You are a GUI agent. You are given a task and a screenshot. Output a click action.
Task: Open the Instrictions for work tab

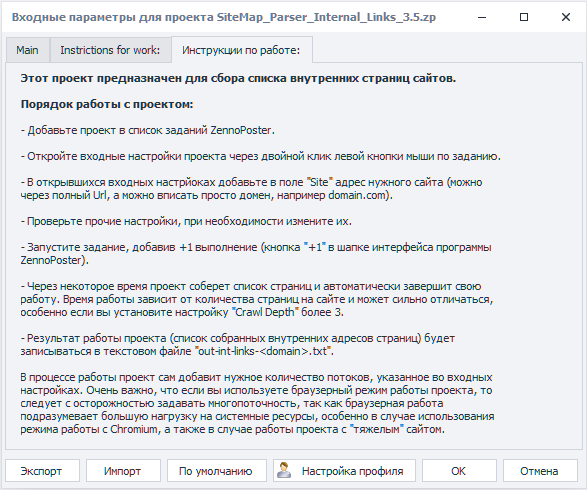[110, 50]
